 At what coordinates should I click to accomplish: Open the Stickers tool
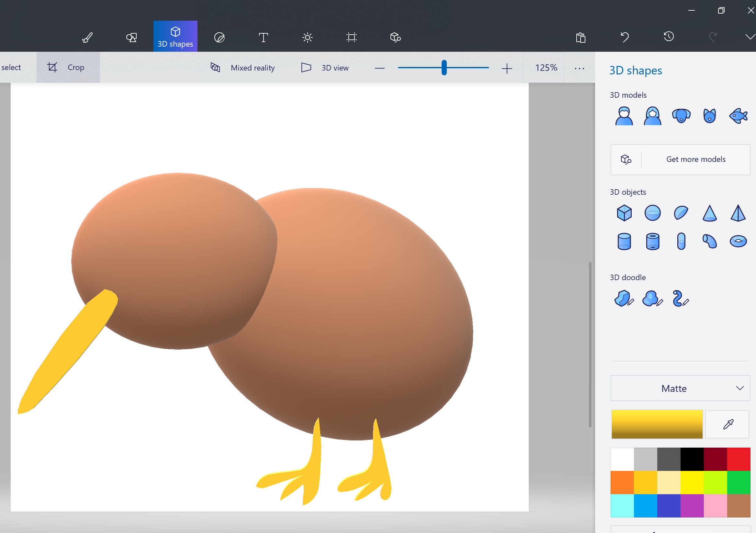(219, 37)
